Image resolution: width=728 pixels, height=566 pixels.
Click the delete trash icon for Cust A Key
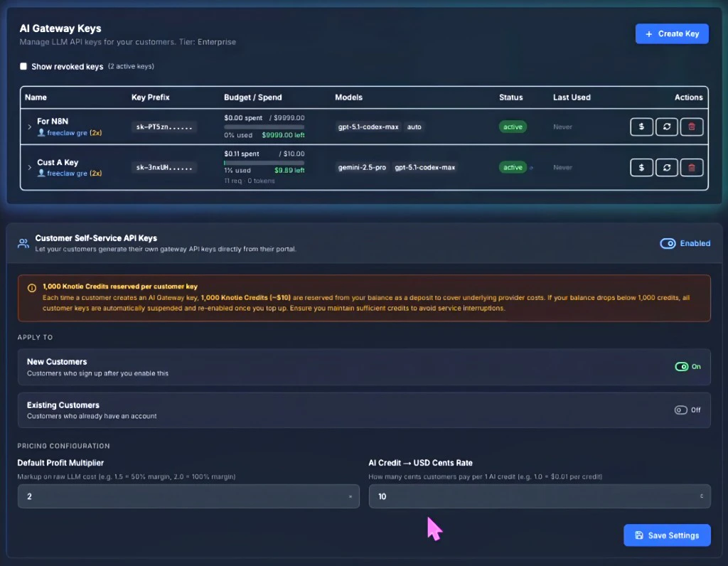pos(692,167)
